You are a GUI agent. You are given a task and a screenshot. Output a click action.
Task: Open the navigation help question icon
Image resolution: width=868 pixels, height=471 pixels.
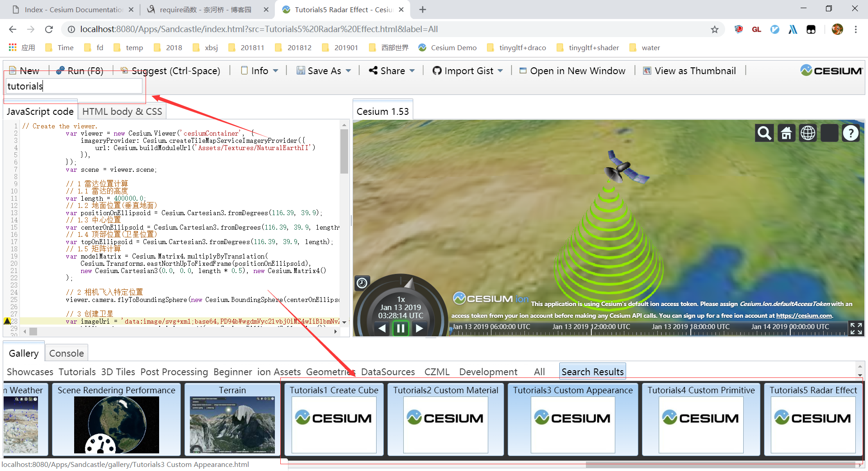[851, 133]
